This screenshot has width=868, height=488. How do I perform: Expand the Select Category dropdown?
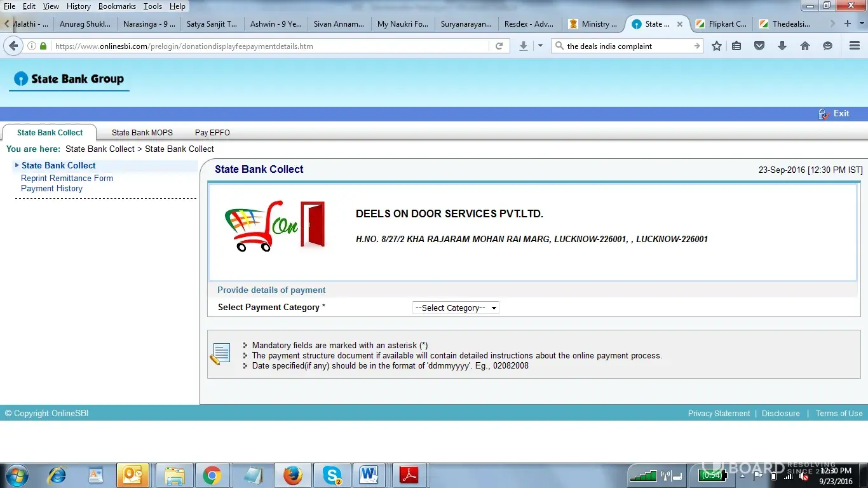point(456,308)
